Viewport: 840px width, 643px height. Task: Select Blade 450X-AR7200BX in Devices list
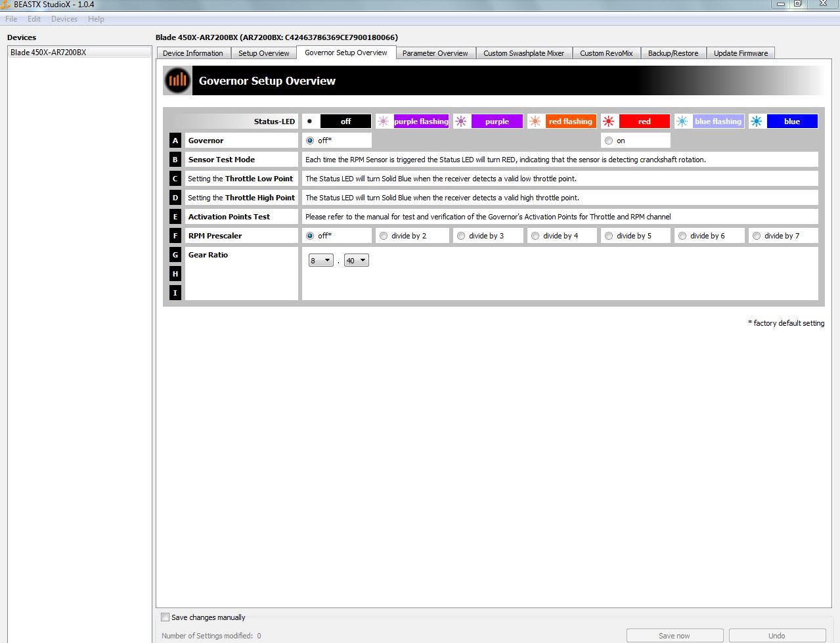79,53
